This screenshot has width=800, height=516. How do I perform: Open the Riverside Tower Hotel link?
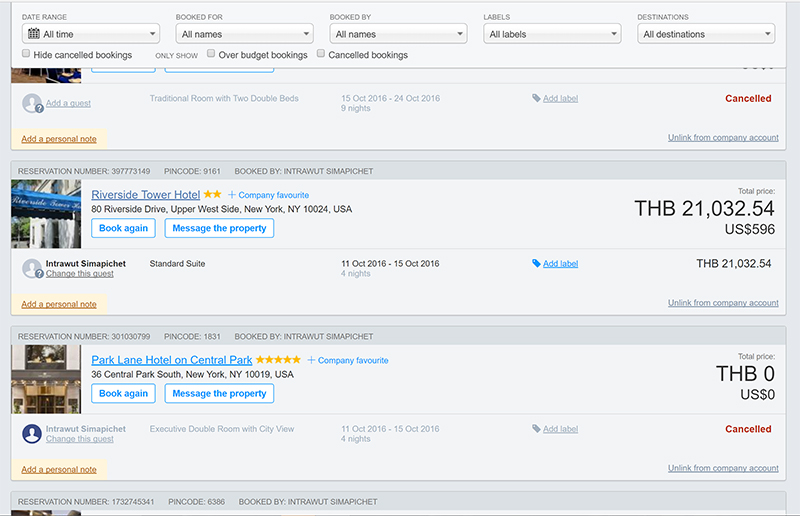click(145, 195)
